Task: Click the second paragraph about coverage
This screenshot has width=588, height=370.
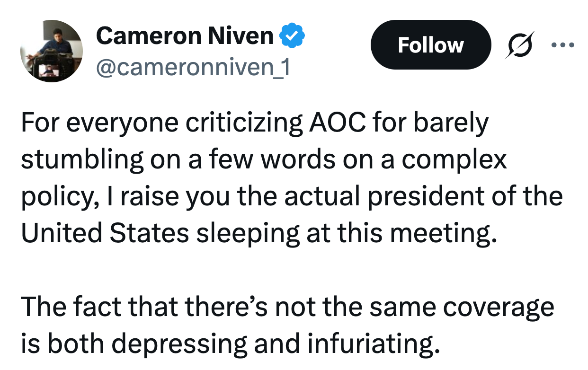Action: 284,326
